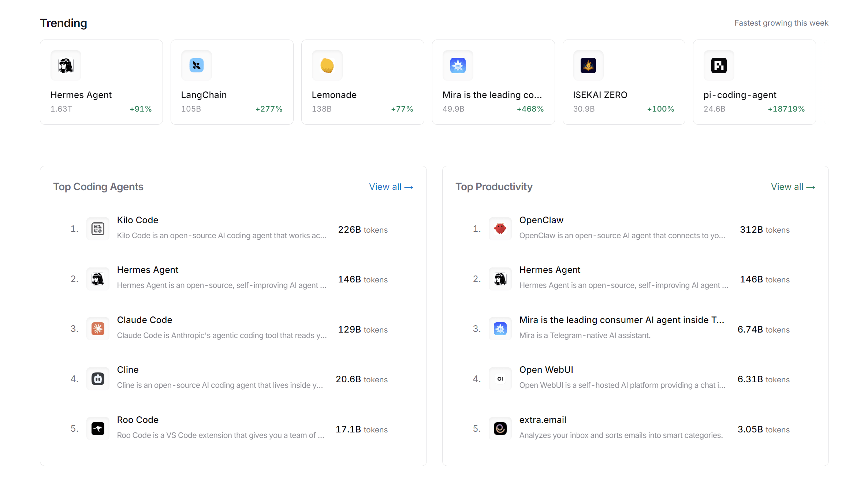
Task: Click the Top Coding Agents heading
Action: [98, 187]
